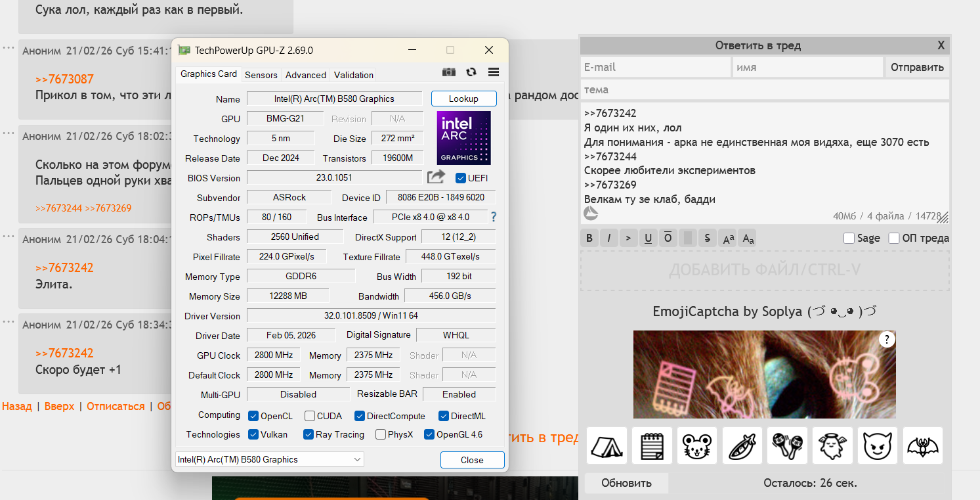
Task: Switch to the Advanced tab
Action: (x=306, y=75)
